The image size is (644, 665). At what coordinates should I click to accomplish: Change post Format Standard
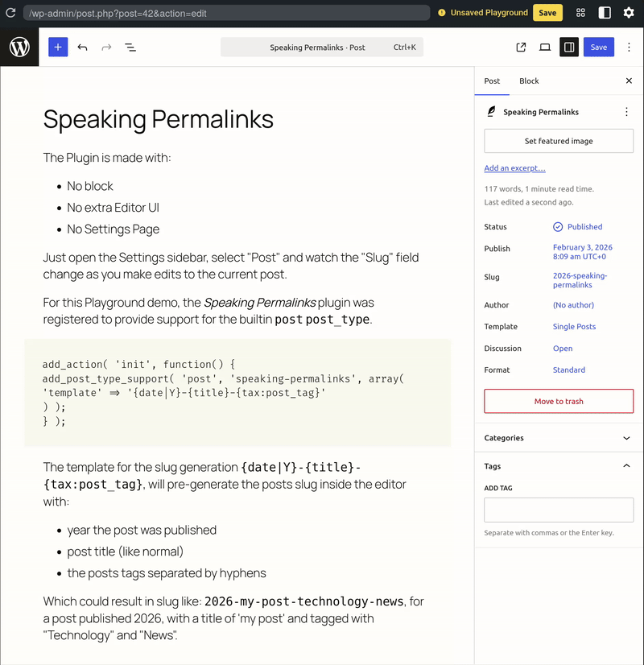(x=569, y=370)
